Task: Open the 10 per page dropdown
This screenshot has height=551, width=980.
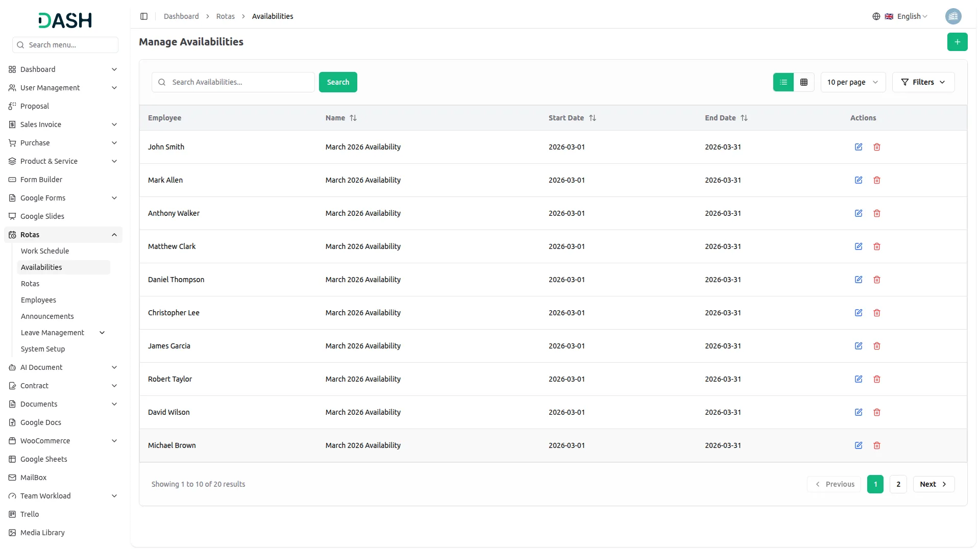Action: (852, 82)
